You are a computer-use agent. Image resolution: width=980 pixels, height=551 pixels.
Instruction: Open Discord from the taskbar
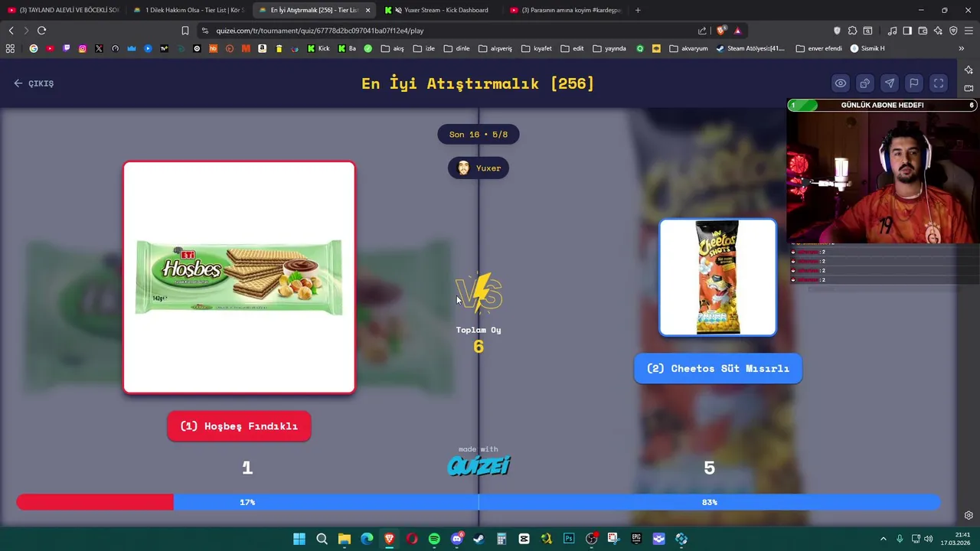tap(457, 539)
